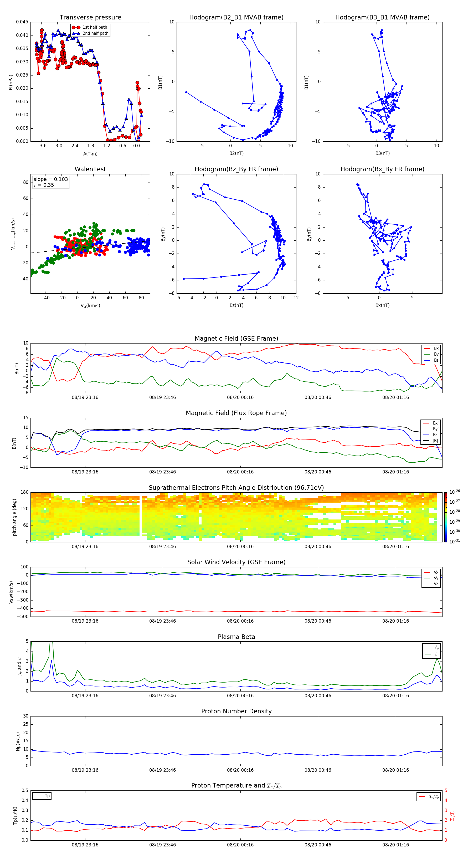
Task: Click '08/19 23:16' tick under GSE magnetic plot
Action: coord(85,398)
